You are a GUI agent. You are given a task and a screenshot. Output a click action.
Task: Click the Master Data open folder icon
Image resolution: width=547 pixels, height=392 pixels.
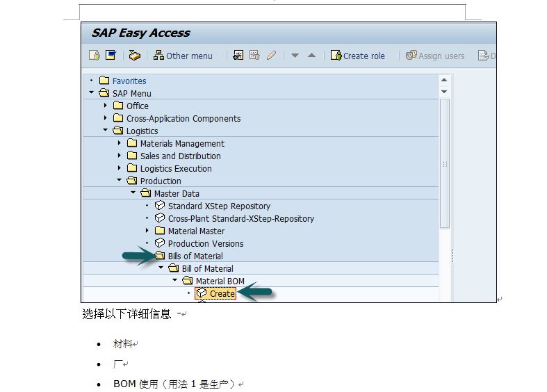pos(146,193)
